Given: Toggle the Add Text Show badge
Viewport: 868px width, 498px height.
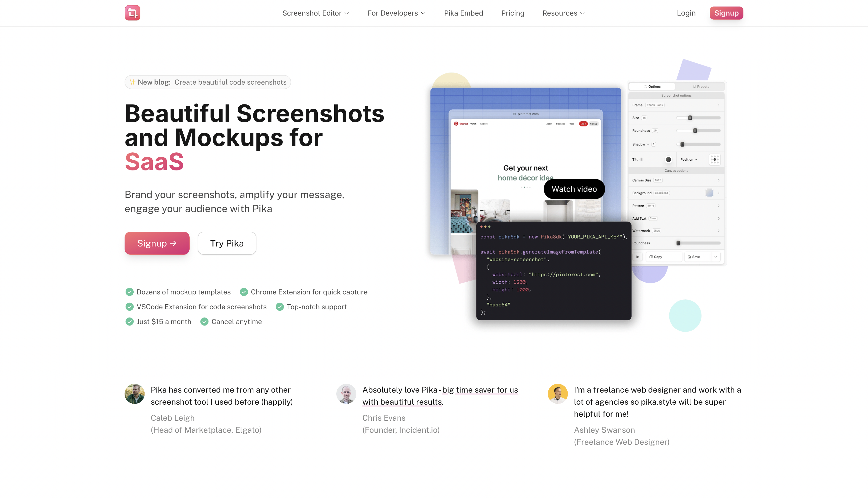Looking at the screenshot, I should [653, 219].
